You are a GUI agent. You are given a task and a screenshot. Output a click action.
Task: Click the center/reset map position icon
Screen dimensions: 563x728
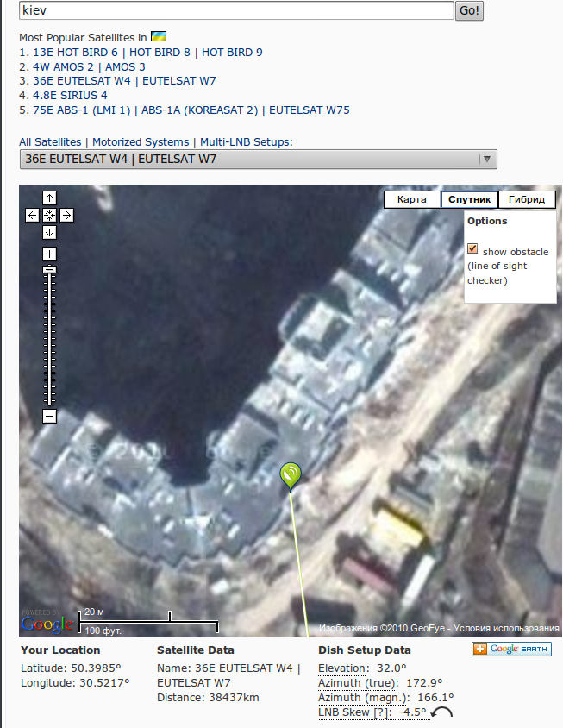coord(50,216)
